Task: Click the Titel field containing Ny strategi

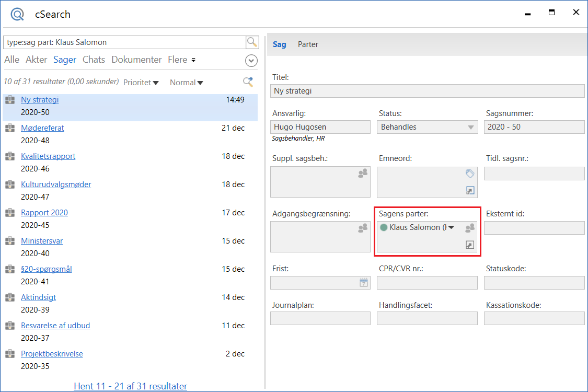Action: [427, 91]
